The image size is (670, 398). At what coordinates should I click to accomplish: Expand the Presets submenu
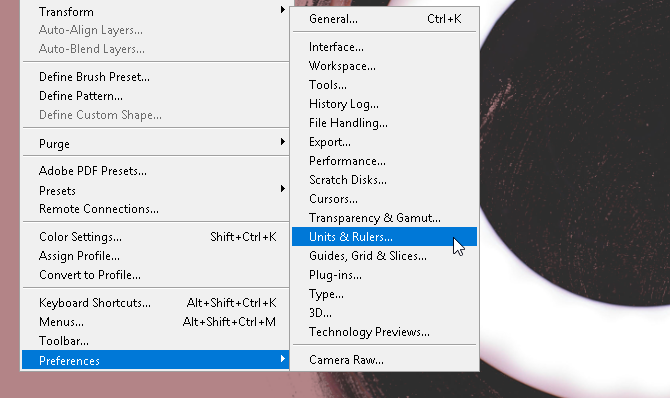click(x=156, y=190)
